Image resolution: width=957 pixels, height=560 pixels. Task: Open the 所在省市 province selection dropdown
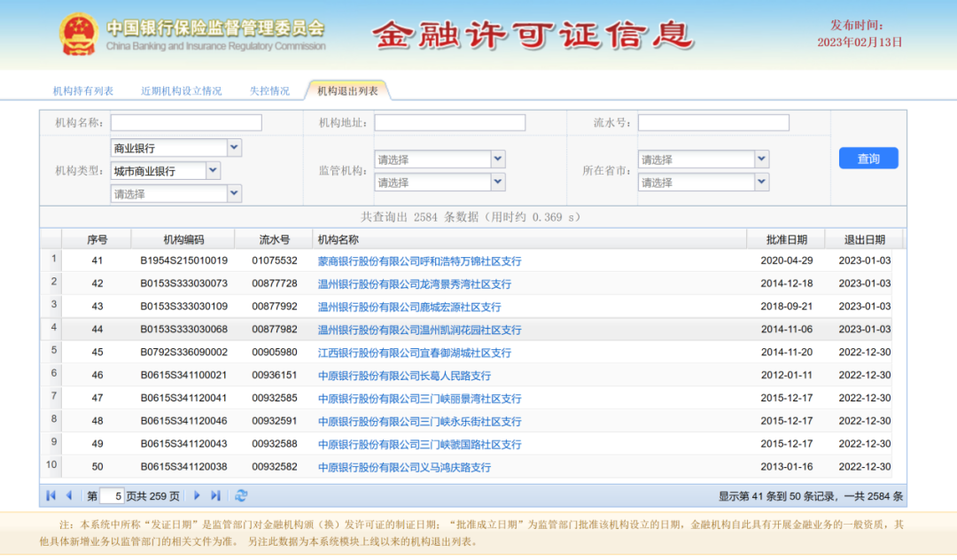[762, 159]
